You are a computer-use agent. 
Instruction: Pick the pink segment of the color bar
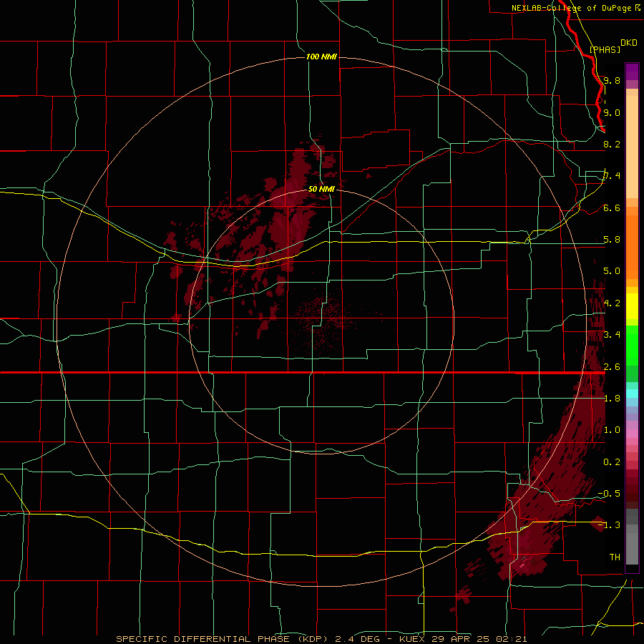click(x=632, y=434)
